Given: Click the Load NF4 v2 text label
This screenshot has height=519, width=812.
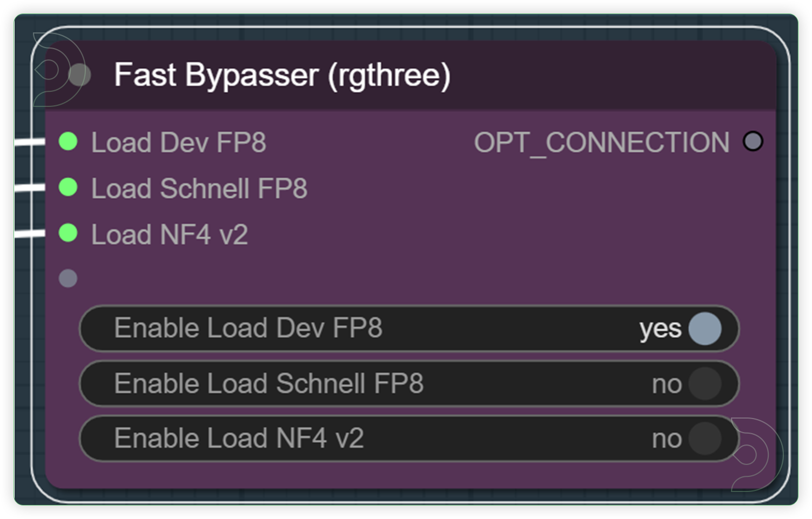Looking at the screenshot, I should pos(169,234).
